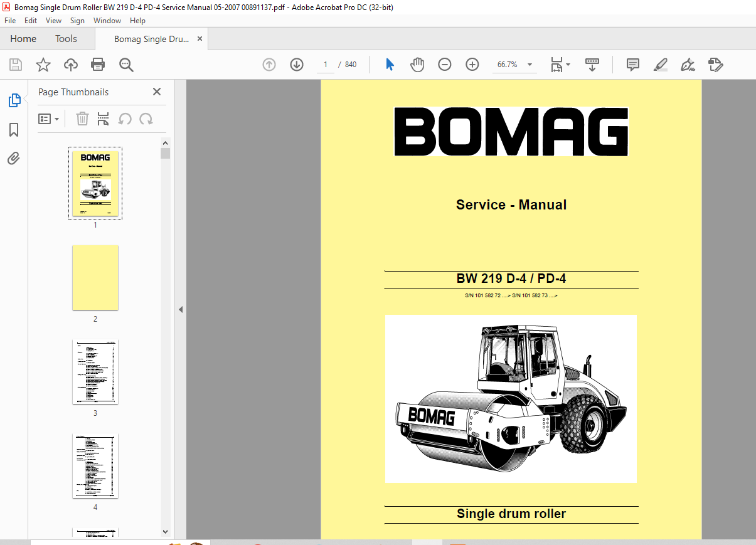Click the BW 219 D-4 / PD-4 title
756x545 pixels.
(x=511, y=279)
